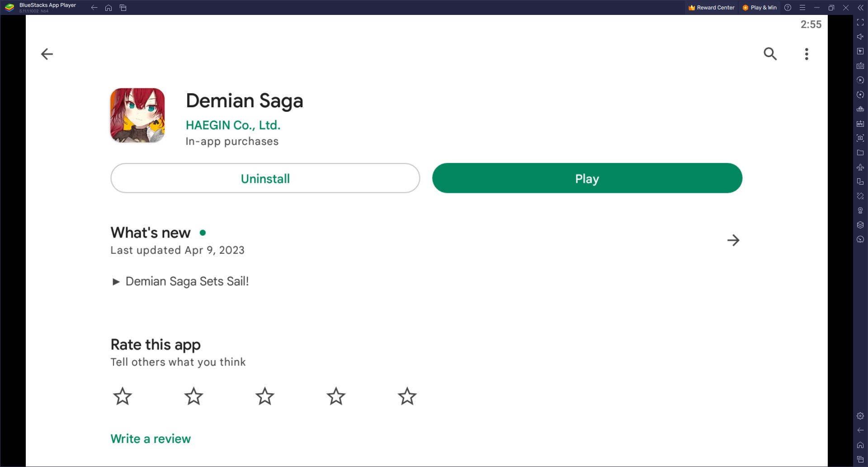Click sidebar bottom back arrow
The width and height of the screenshot is (868, 467).
[860, 430]
